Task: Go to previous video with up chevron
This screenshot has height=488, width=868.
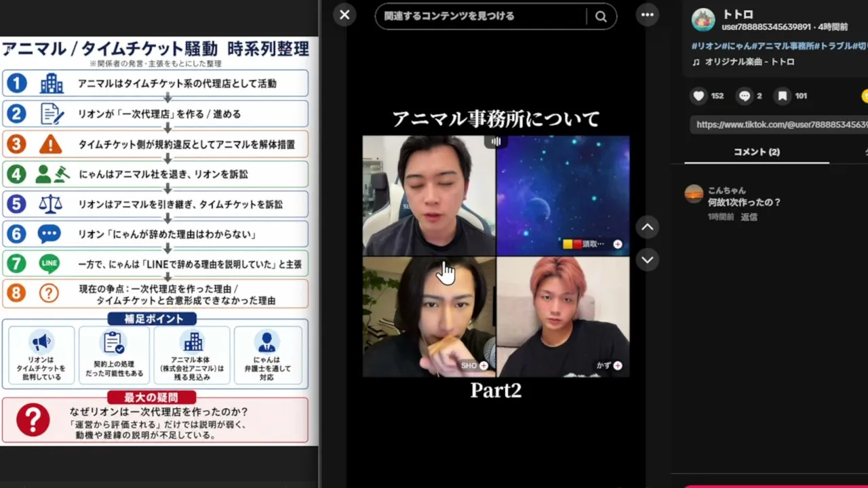Action: 648,227
